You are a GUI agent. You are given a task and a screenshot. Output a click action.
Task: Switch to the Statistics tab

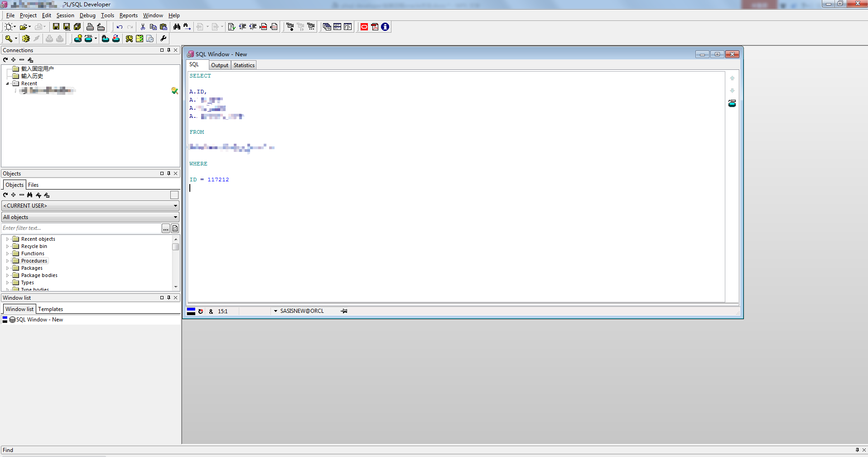244,65
